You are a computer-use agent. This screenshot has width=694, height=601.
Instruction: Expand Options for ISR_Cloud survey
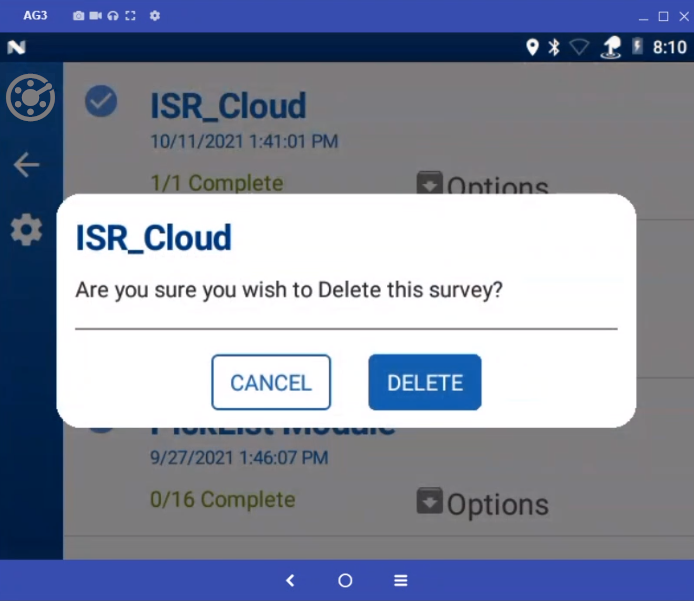click(482, 184)
